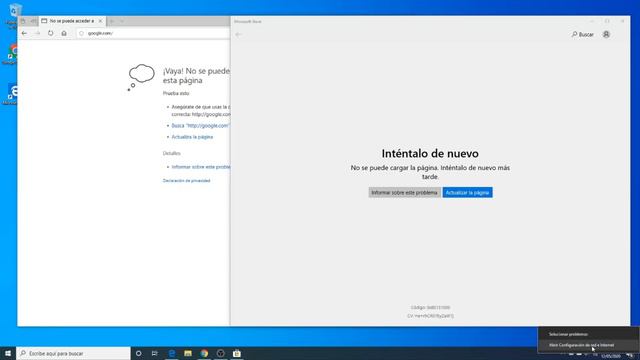Close the 'No se puede acceder a' tab
The height and width of the screenshot is (360, 640).
(100, 21)
